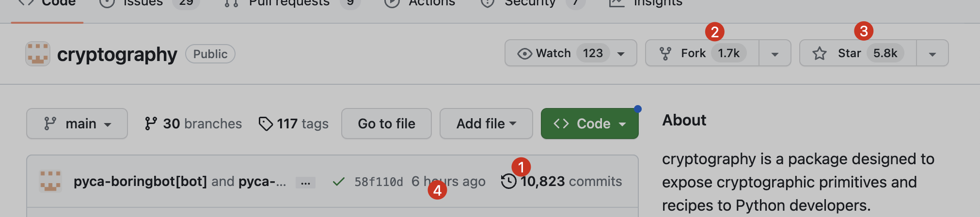Click the Go to file button
The width and height of the screenshot is (980, 217).
point(386,124)
